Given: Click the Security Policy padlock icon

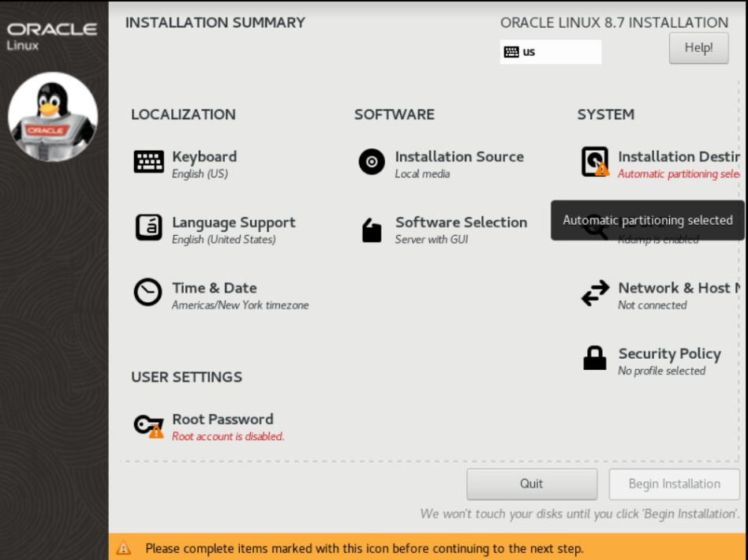Looking at the screenshot, I should point(595,358).
